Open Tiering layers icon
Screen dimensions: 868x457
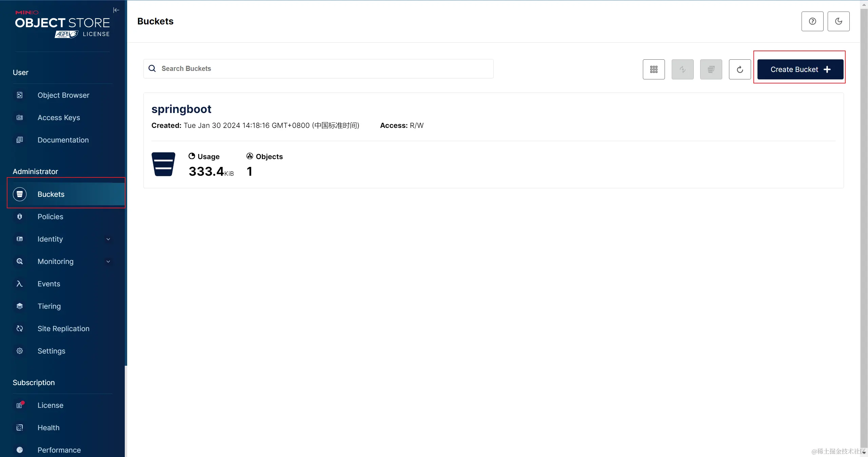click(x=20, y=306)
